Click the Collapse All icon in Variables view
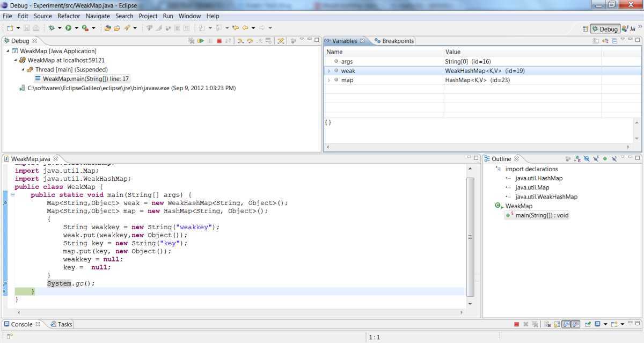Screen dimensions: 644x343 (x=614, y=41)
